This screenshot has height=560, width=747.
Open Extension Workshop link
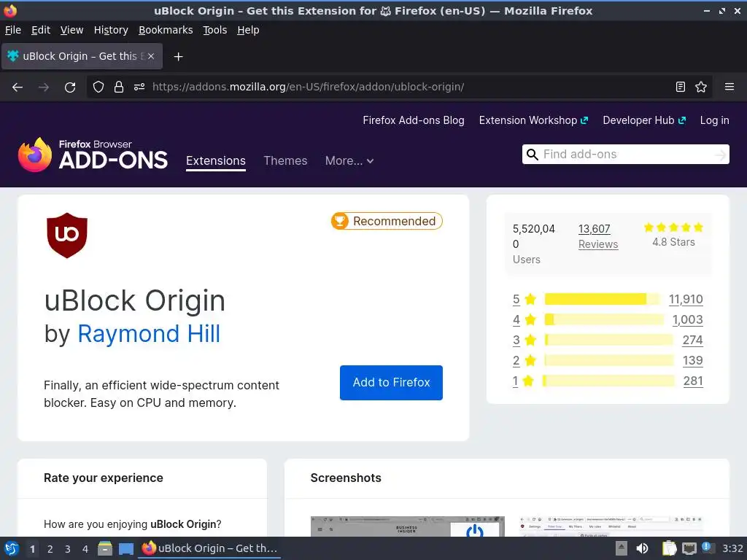point(533,120)
